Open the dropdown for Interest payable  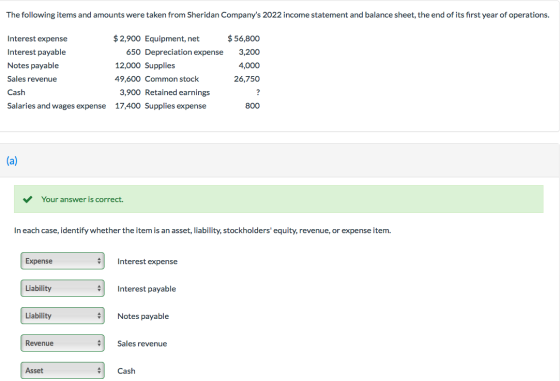tap(62, 288)
